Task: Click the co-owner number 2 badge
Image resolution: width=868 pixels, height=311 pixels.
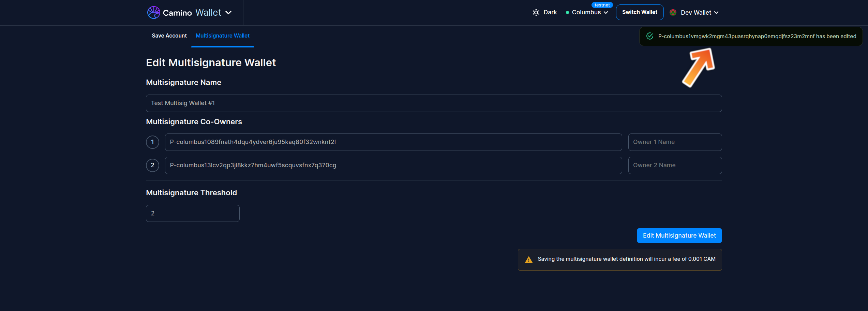Action: click(152, 165)
